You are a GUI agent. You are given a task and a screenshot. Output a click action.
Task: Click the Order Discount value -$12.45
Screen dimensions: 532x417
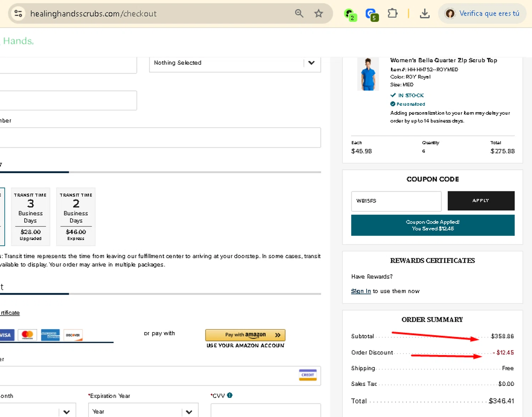click(x=503, y=353)
